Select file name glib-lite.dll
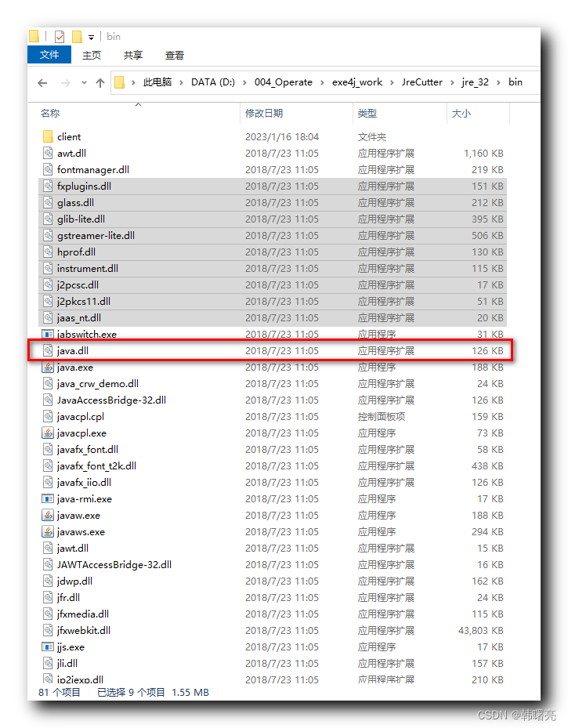Image resolution: width=568 pixels, height=728 pixels. pyautogui.click(x=81, y=219)
